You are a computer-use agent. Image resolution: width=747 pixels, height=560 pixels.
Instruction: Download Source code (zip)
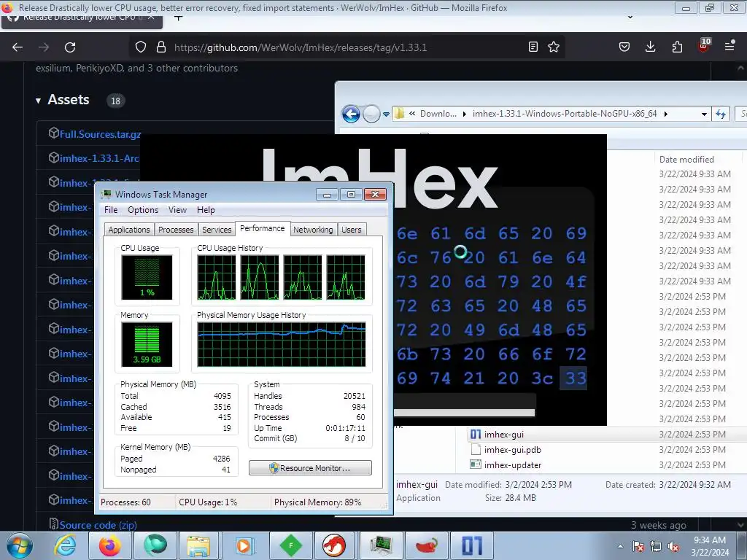pos(98,525)
